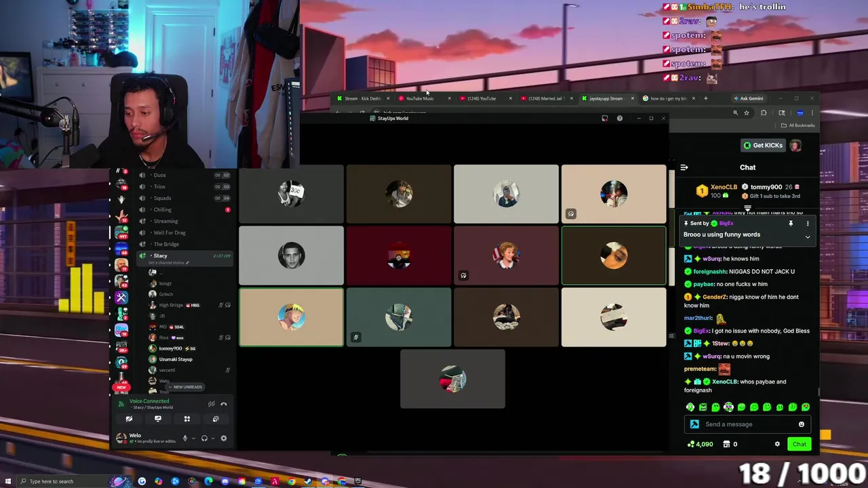868x488 pixels.
Task: Join the Chilling voice channel
Action: point(184,209)
